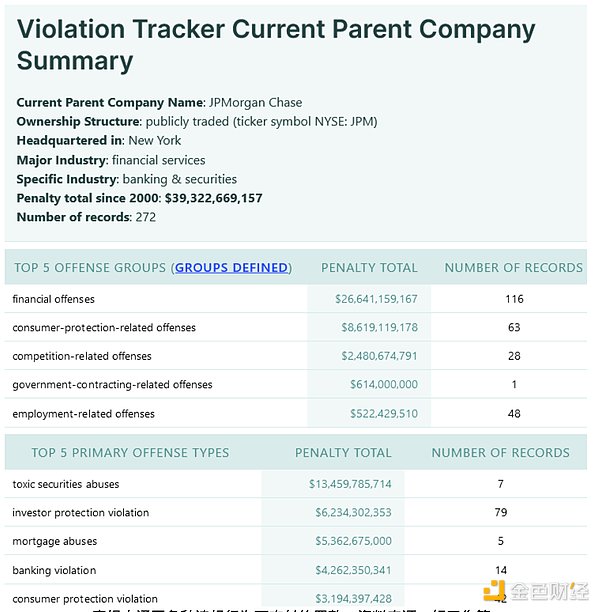Click toxic securities abuses row
This screenshot has height=612, width=600.
click(66, 484)
